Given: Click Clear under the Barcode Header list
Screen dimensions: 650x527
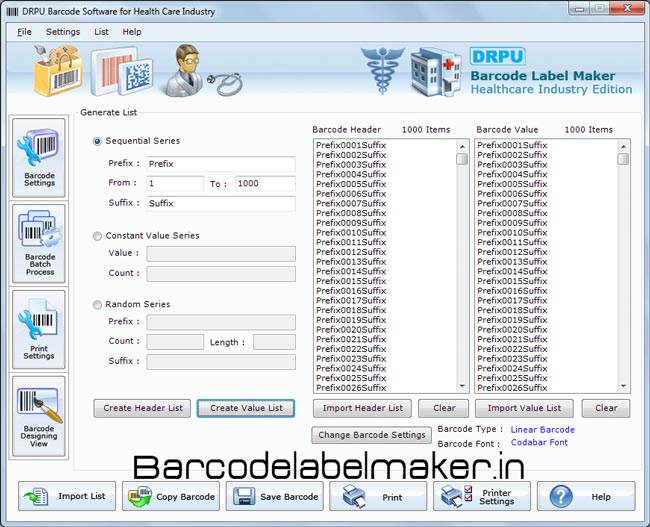Looking at the screenshot, I should [x=444, y=408].
